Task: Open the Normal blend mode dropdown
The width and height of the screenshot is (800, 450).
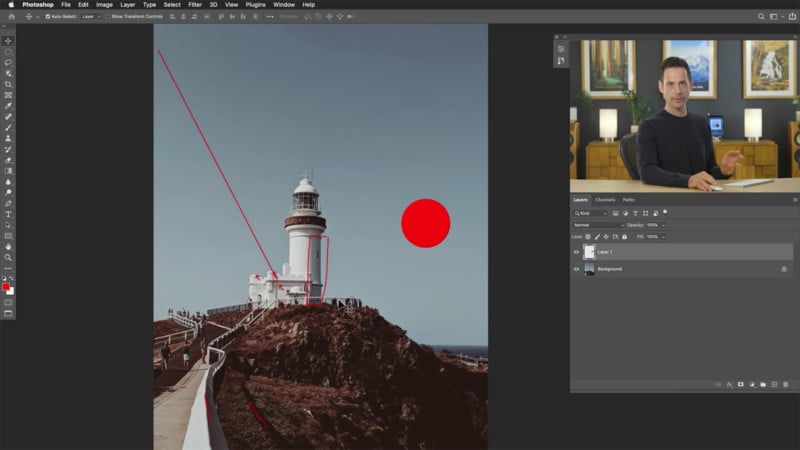Action: [597, 225]
